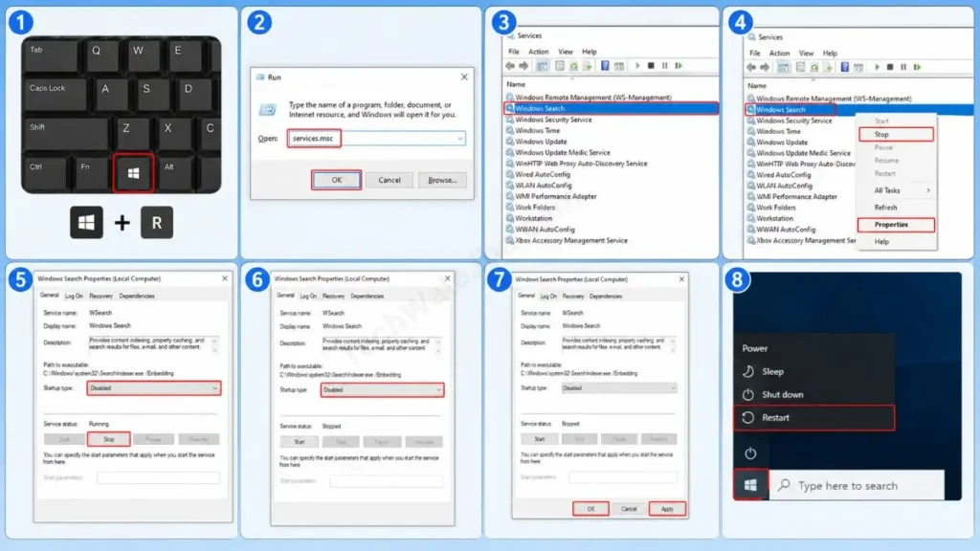This screenshot has height=551, width=980.
Task: Select Windows Update Medic Service in step 3 list
Action: 563,152
